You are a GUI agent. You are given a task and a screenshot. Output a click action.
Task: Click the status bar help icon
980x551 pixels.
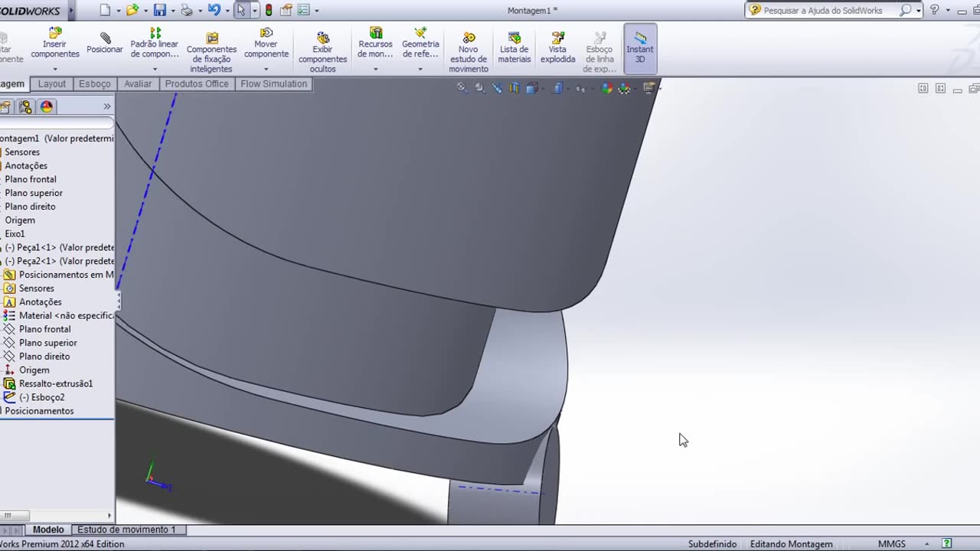point(947,543)
